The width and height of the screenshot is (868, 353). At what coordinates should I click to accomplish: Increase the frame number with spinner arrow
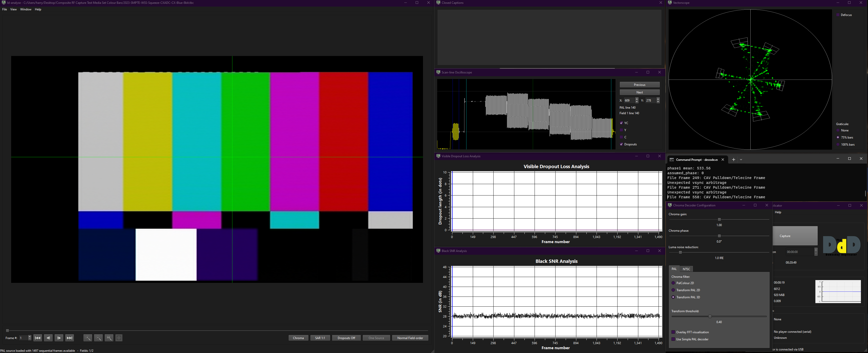(30, 337)
